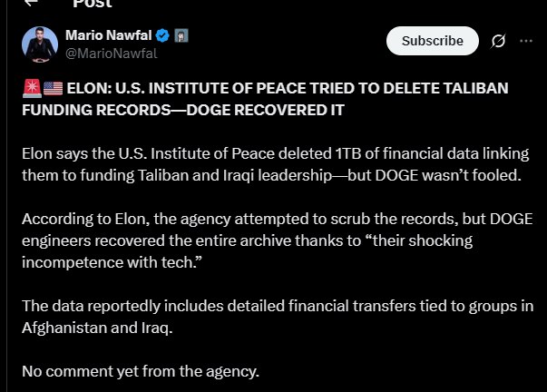The image size is (547, 392).
Task: Click the affiliate badge beside the verified check
Action: [181, 36]
